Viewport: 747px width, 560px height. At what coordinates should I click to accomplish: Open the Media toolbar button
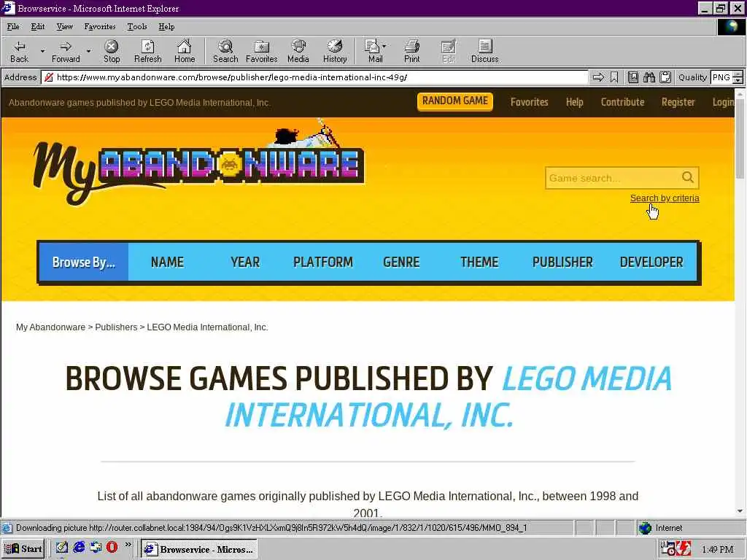coord(298,52)
